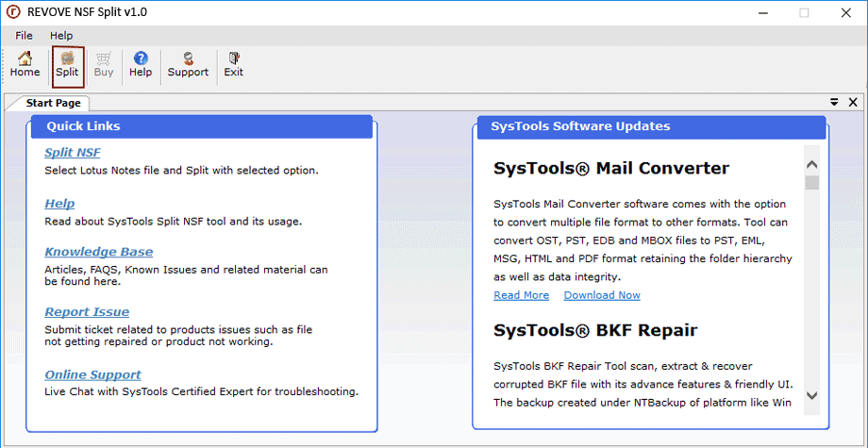Click the Quick Links panel header
The height and width of the screenshot is (448, 868).
tap(202, 126)
